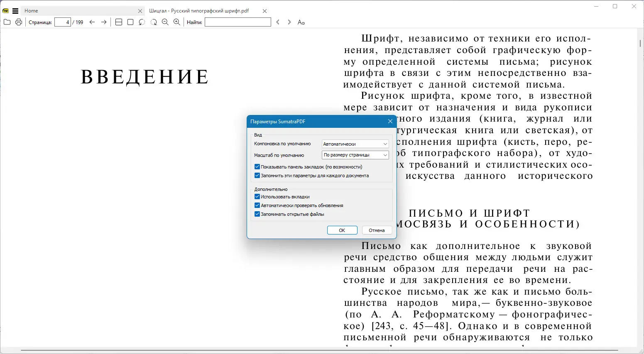Screen dimensions: 644x354
Task: Rotate the page left icon
Action: click(142, 22)
